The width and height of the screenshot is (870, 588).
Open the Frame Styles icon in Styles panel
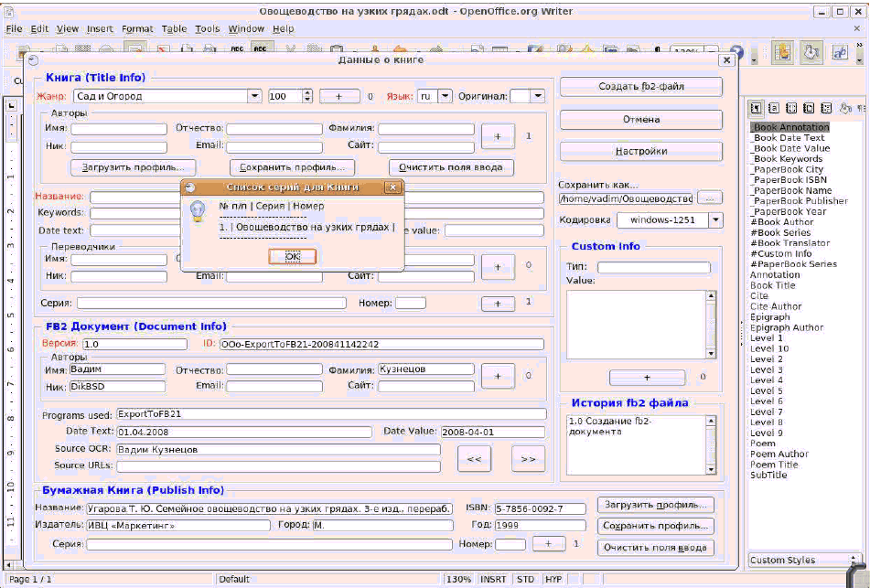tap(791, 108)
